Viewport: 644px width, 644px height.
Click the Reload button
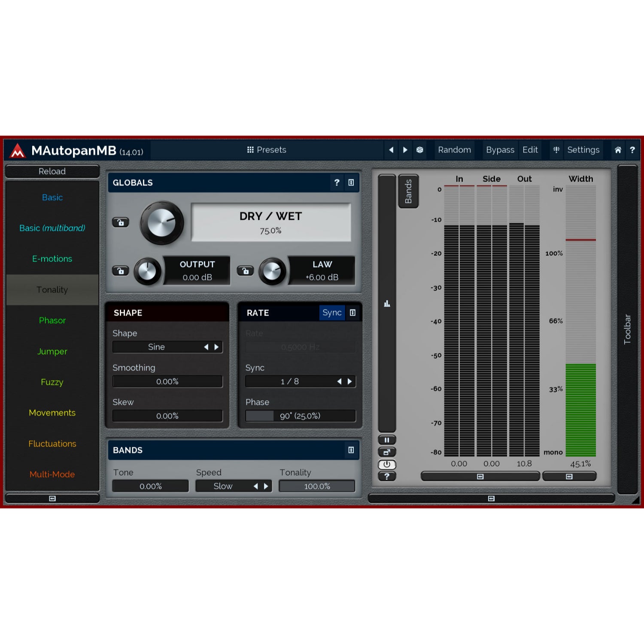[x=52, y=171]
